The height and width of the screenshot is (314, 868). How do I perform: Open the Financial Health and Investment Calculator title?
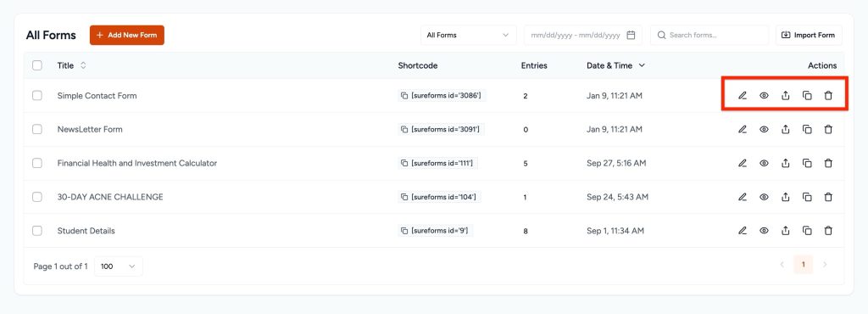click(x=137, y=164)
